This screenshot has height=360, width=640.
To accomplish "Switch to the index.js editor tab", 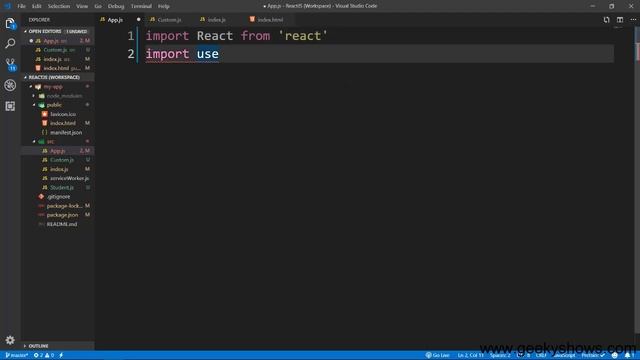I will click(217, 20).
